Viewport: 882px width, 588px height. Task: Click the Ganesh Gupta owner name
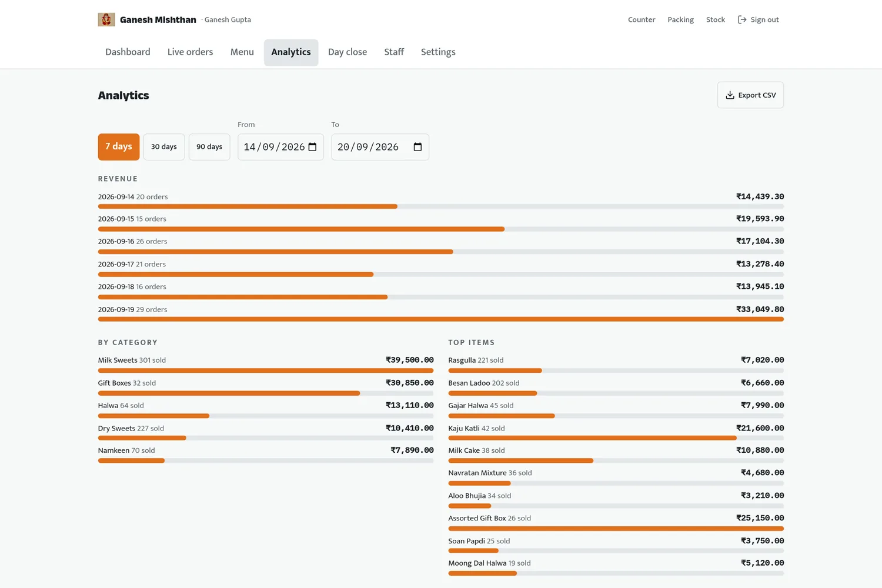228,19
